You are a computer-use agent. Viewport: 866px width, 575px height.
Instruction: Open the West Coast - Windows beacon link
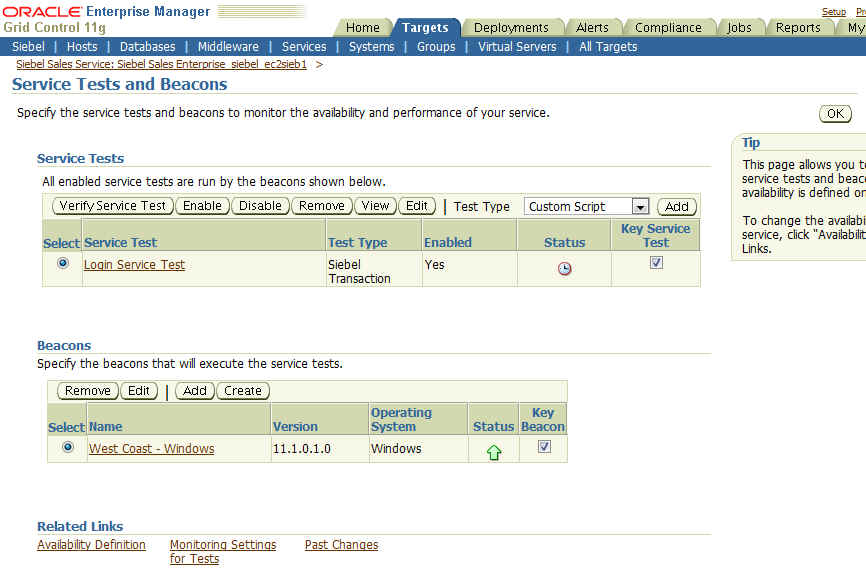point(152,449)
